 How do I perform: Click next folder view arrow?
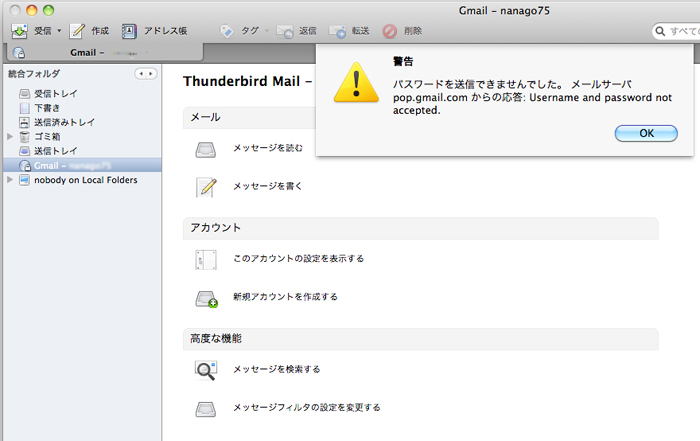coord(151,74)
